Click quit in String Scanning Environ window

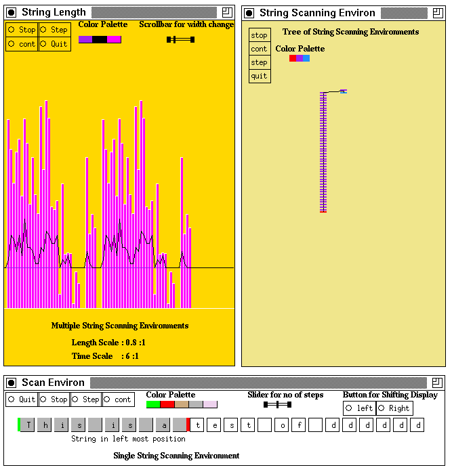click(259, 76)
